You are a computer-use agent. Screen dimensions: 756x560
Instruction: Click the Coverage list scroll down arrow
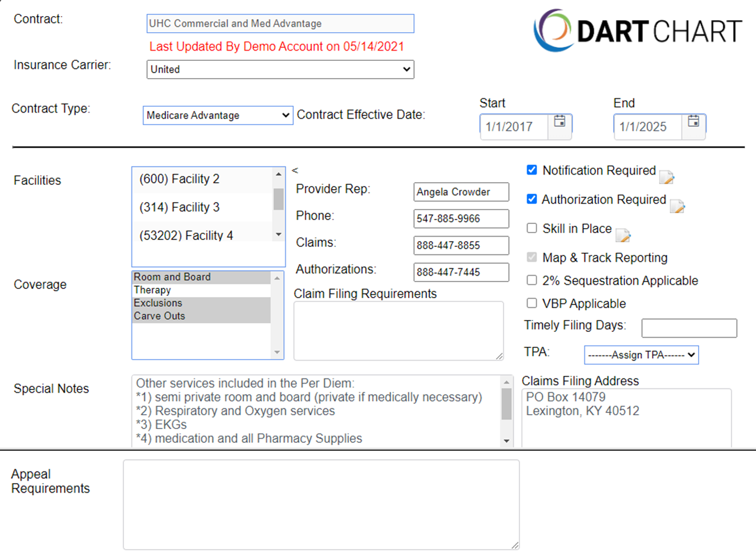tap(277, 352)
